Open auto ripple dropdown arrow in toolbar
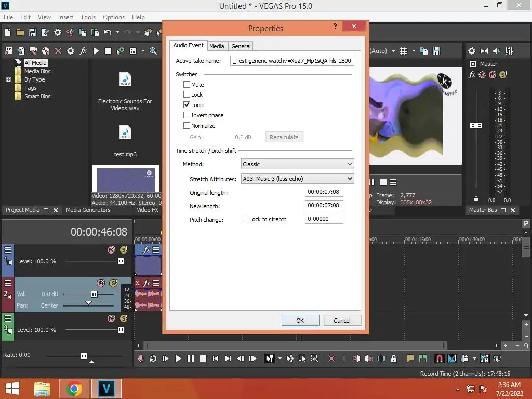Image resolution: width=532 pixels, height=399 pixels. 474,358
